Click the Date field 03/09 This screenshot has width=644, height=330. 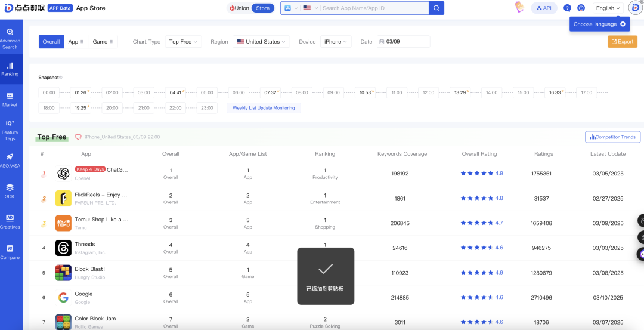click(403, 42)
